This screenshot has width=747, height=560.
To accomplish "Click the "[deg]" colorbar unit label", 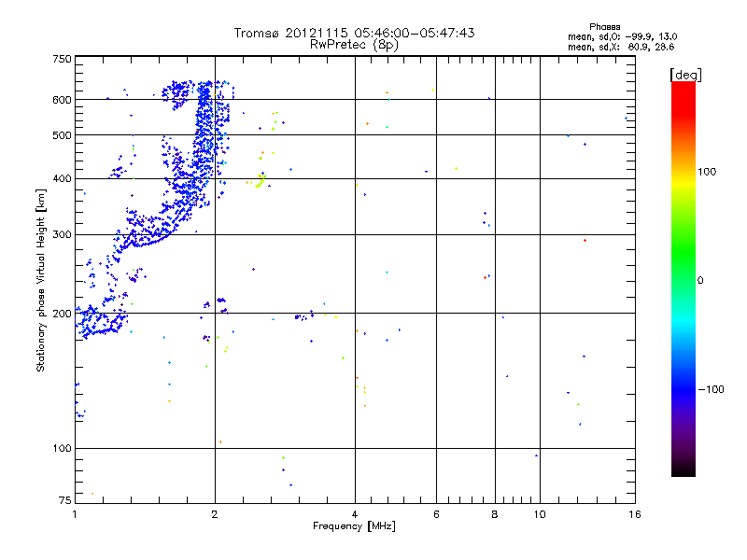I will click(685, 75).
